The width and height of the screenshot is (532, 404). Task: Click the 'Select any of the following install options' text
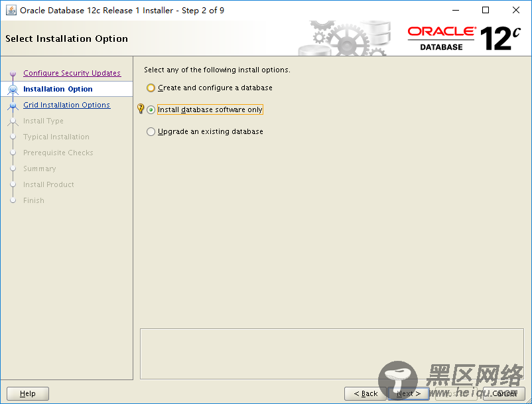[x=217, y=70]
